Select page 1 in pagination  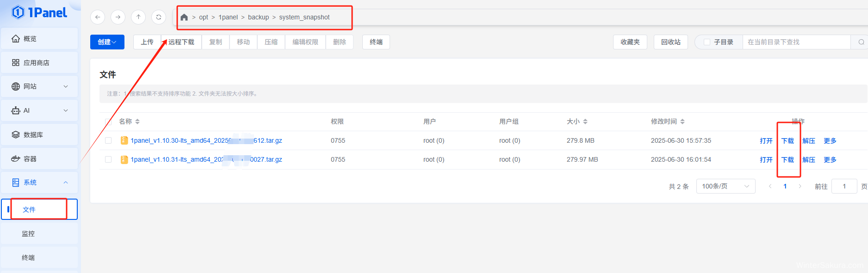coord(785,186)
